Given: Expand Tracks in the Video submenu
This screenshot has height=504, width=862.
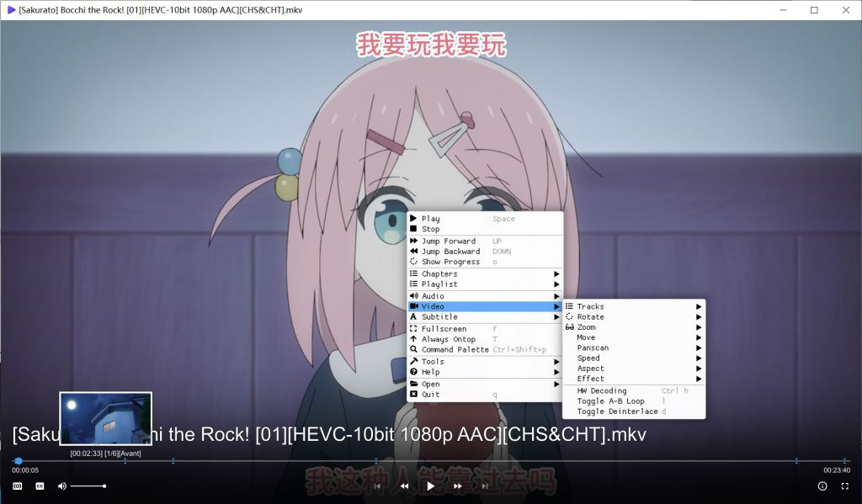Looking at the screenshot, I should 634,306.
